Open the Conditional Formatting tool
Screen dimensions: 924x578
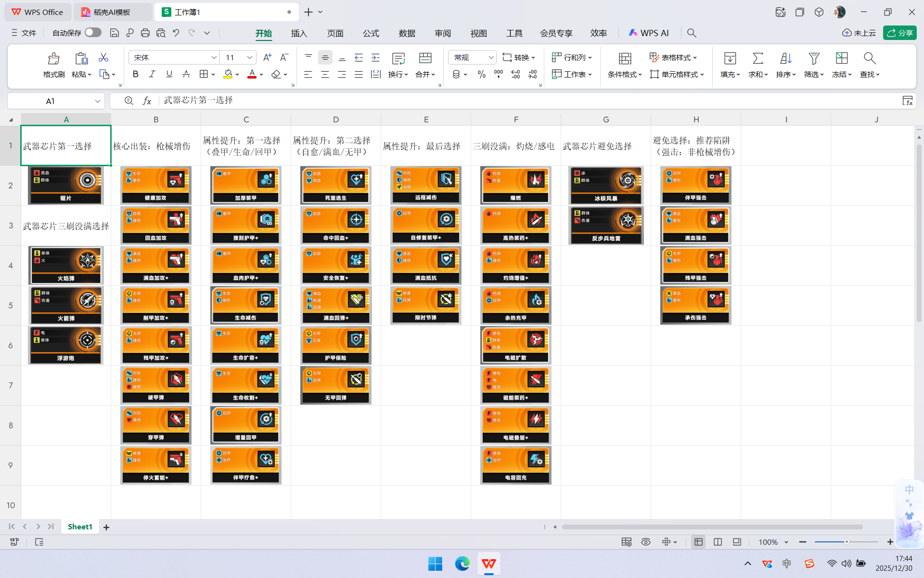pyautogui.click(x=625, y=59)
